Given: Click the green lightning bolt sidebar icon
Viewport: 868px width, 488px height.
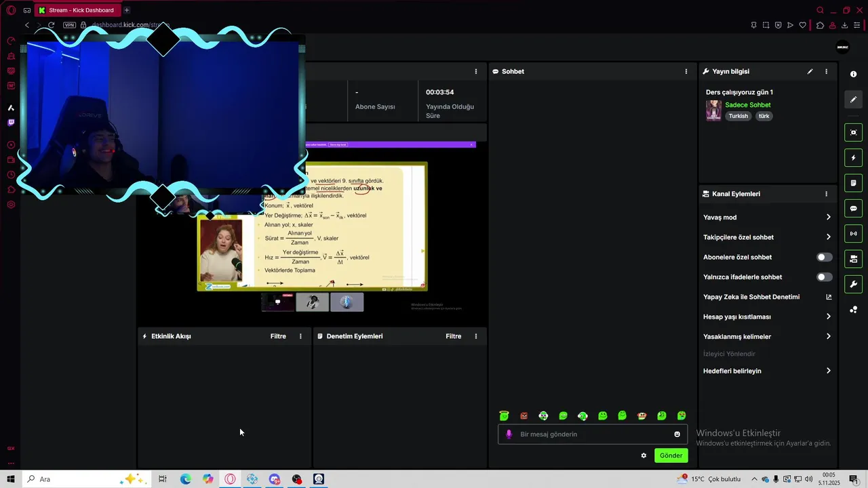Looking at the screenshot, I should [x=853, y=158].
